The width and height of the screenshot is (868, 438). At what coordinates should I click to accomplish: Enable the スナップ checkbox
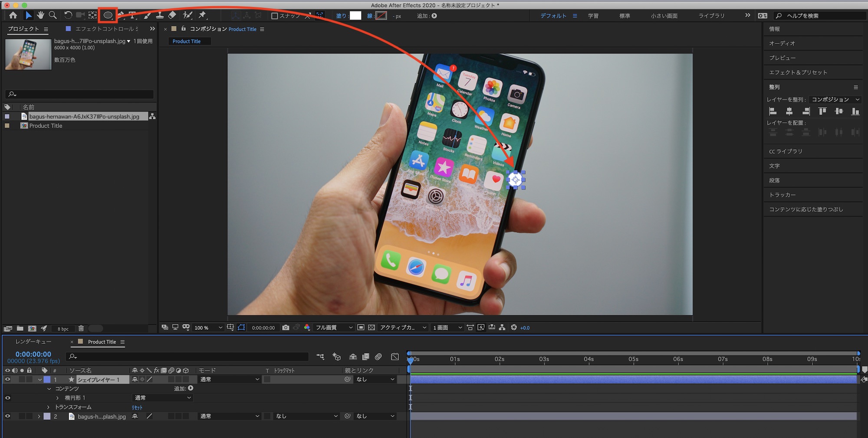point(274,16)
